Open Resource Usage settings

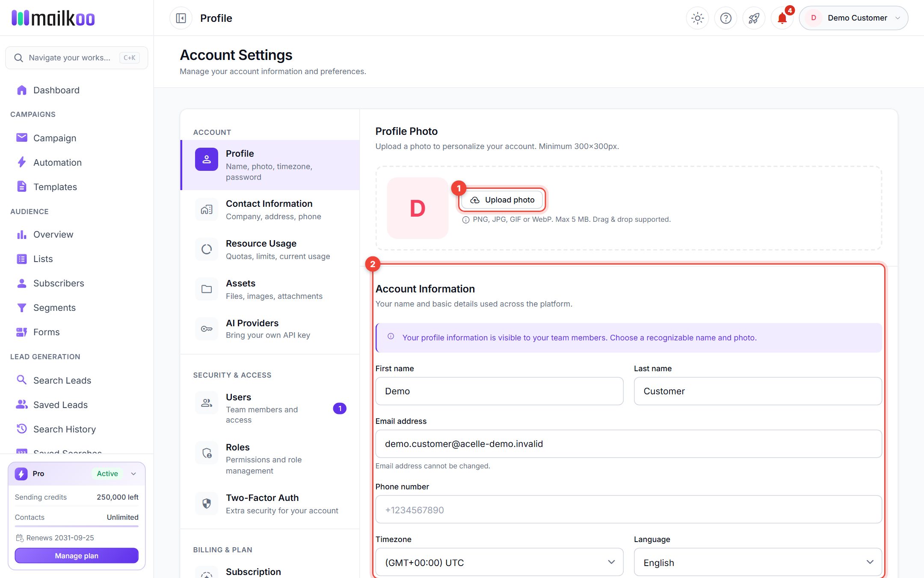tap(270, 250)
